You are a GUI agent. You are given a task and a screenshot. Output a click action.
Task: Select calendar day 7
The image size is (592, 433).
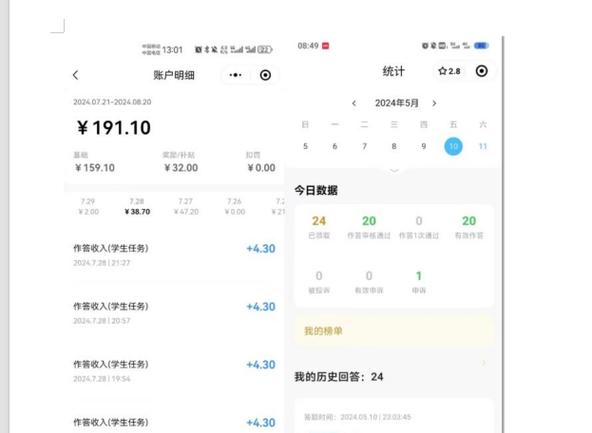tap(364, 146)
